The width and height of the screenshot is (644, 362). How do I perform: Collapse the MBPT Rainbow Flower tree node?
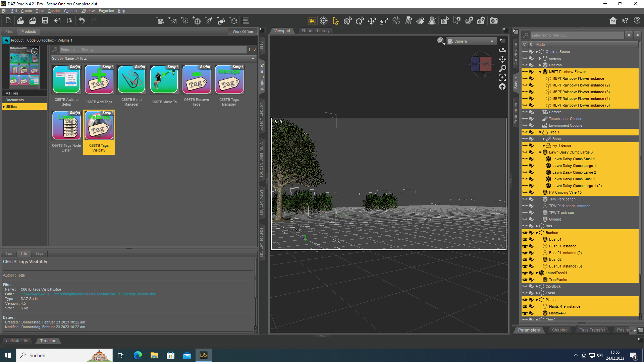[x=540, y=72]
